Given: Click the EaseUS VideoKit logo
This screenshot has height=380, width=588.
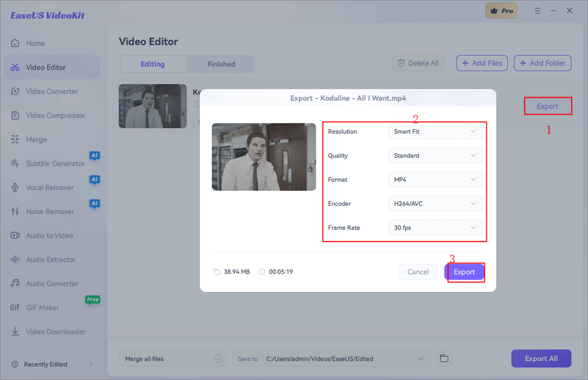Looking at the screenshot, I should coord(48,15).
